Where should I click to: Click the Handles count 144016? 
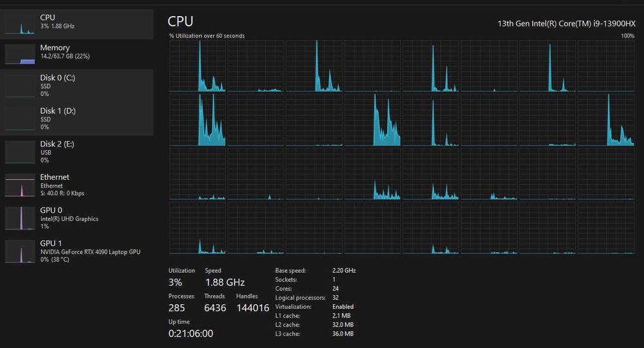[252, 308]
